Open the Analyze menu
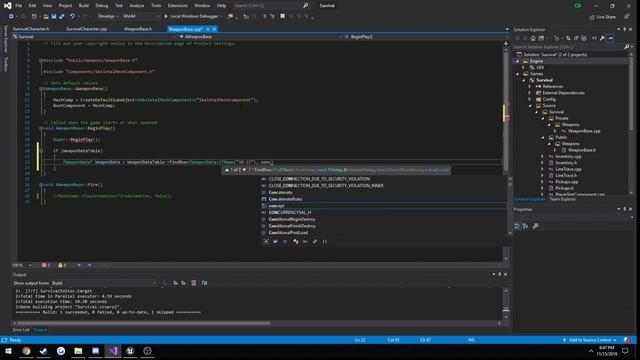The width and height of the screenshot is (640, 360). [x=136, y=6]
